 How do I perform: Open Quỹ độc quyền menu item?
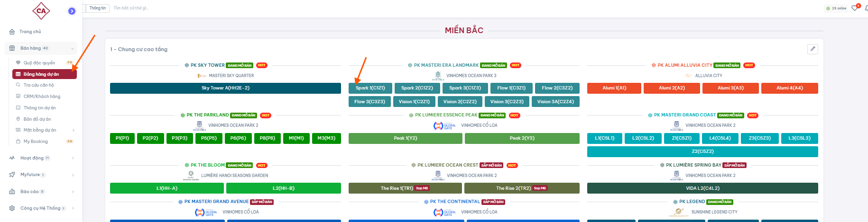tap(39, 62)
